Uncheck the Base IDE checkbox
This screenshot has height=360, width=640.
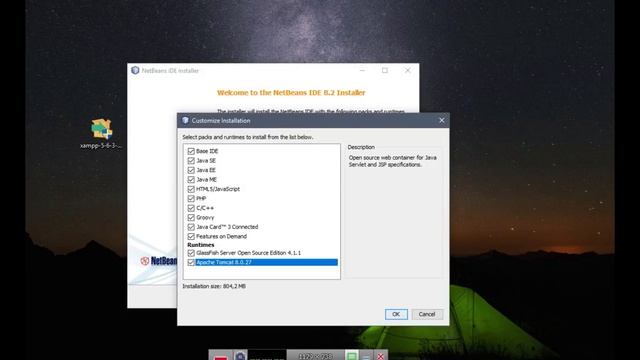coord(191,151)
